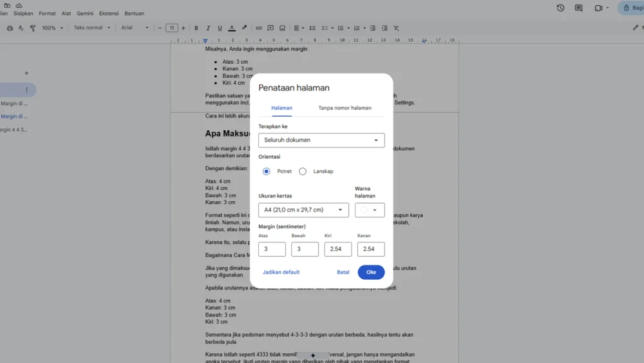644x363 pixels.
Task: Expand the bulleted list options arrow
Action: [348, 28]
